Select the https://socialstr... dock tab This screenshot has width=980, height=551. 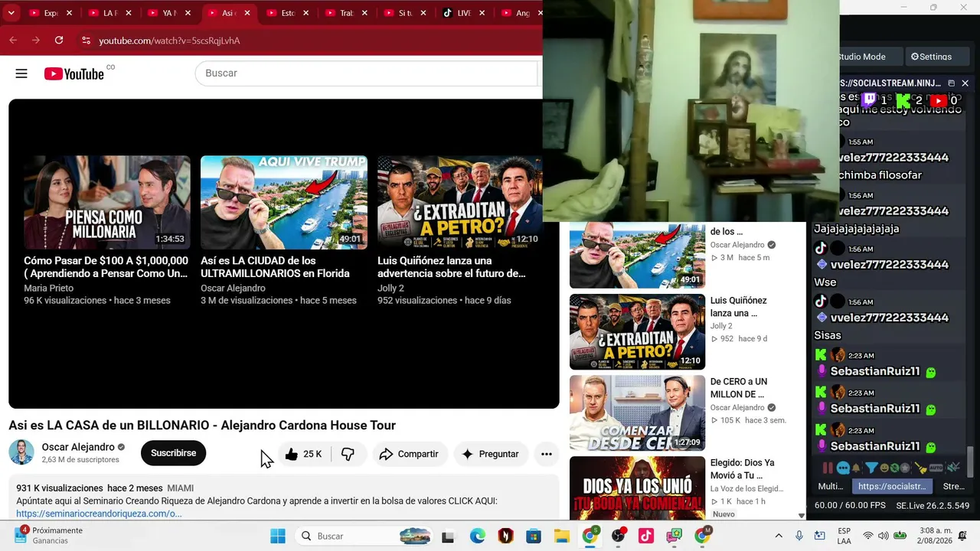click(892, 486)
